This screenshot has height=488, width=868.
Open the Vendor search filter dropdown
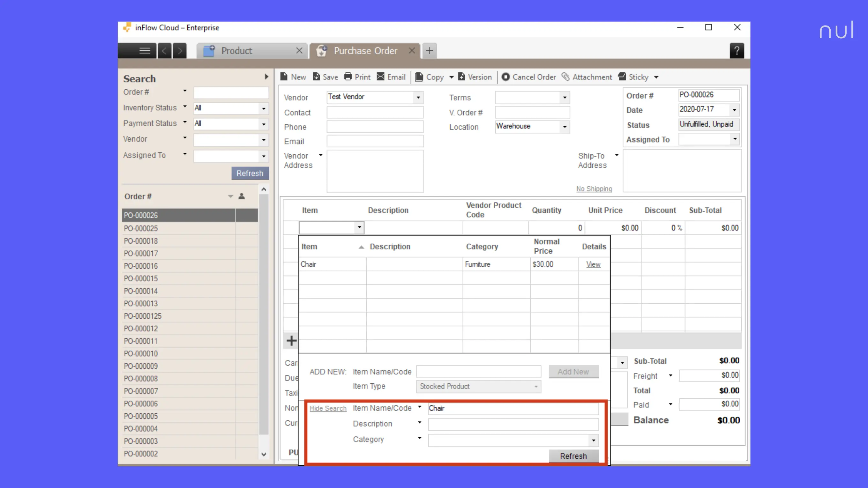coord(264,140)
